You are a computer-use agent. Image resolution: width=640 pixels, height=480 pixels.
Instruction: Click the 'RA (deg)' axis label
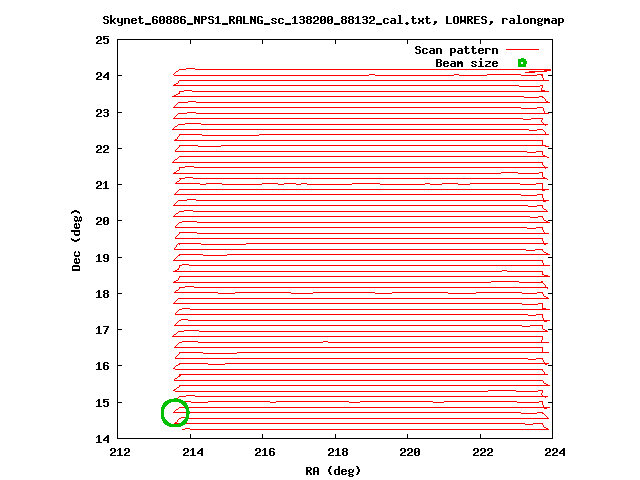[x=333, y=471]
